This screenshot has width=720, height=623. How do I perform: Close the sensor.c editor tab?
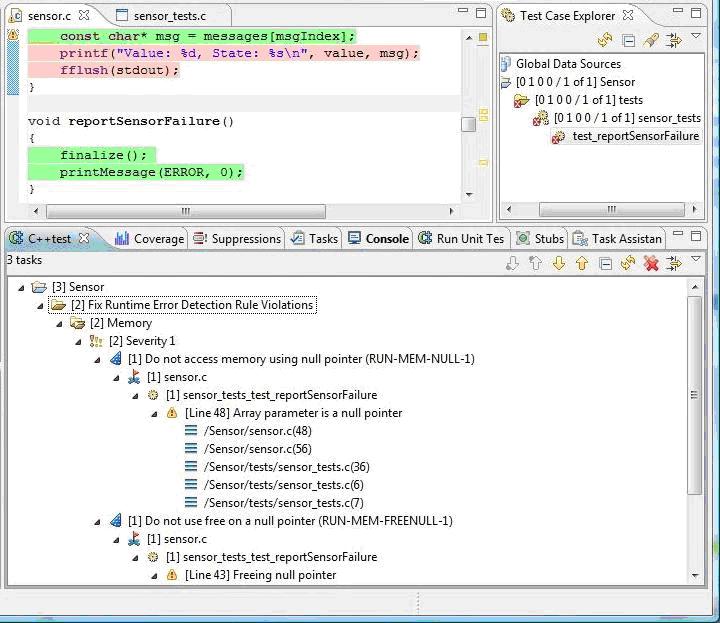point(85,16)
